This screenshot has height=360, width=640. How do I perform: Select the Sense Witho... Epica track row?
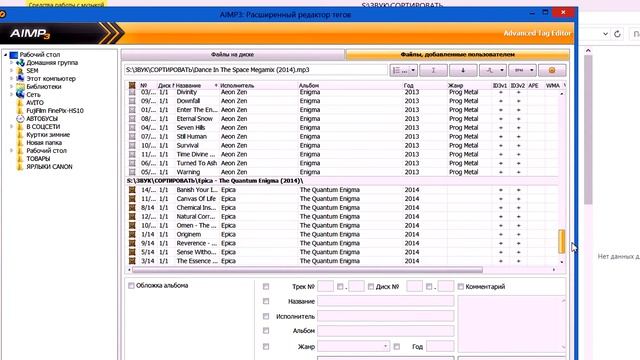[343, 252]
